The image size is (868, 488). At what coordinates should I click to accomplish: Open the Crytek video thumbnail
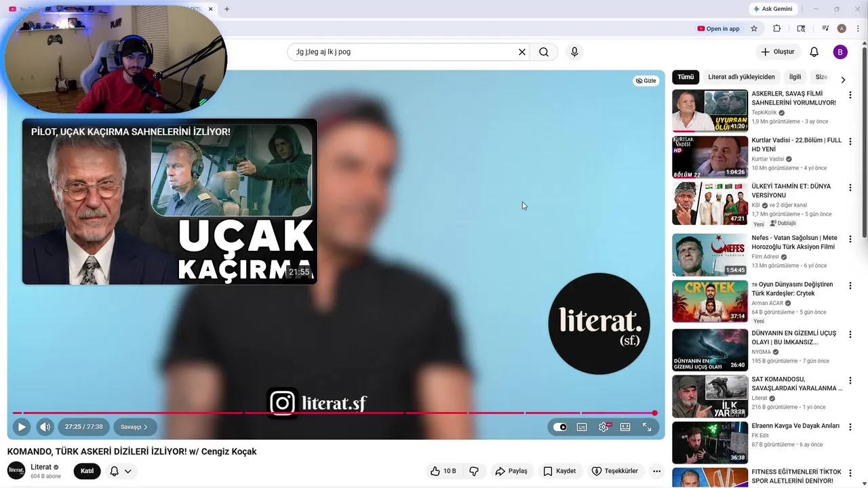pyautogui.click(x=710, y=302)
